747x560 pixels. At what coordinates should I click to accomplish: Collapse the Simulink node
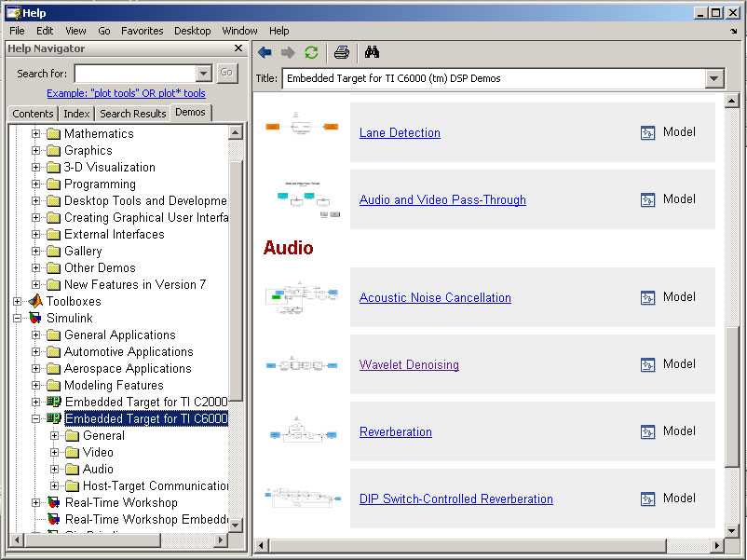17,318
